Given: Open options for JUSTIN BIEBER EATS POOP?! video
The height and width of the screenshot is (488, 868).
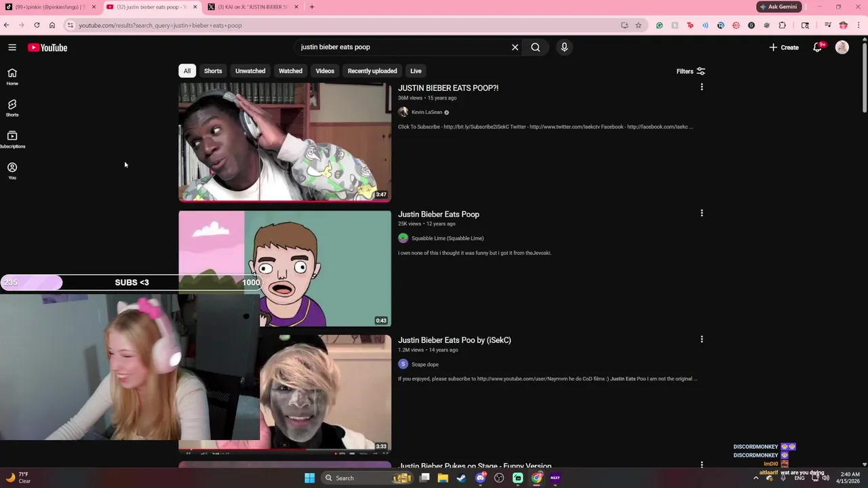Looking at the screenshot, I should (702, 87).
